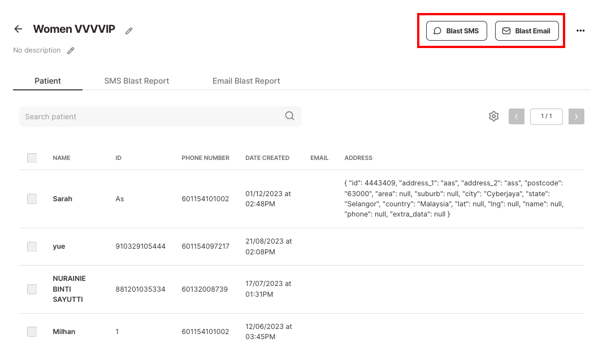The image size is (607, 364).
Task: Focus the Search patient field
Action: pos(161,116)
